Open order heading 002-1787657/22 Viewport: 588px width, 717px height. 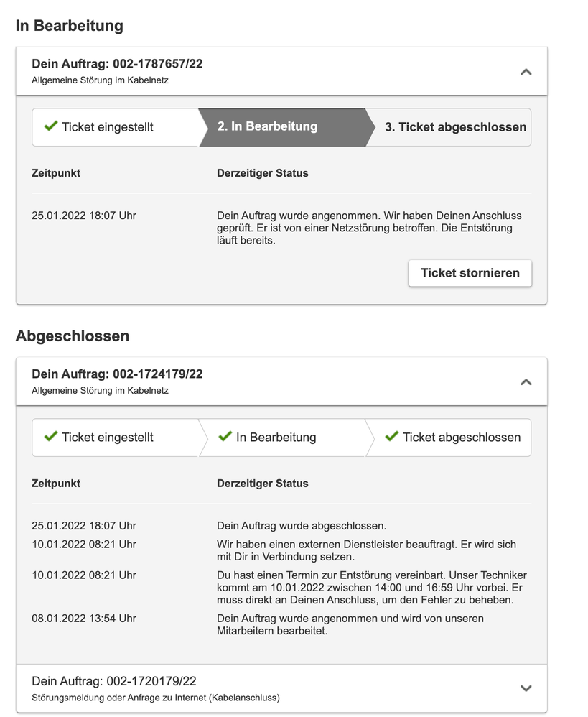click(x=117, y=64)
